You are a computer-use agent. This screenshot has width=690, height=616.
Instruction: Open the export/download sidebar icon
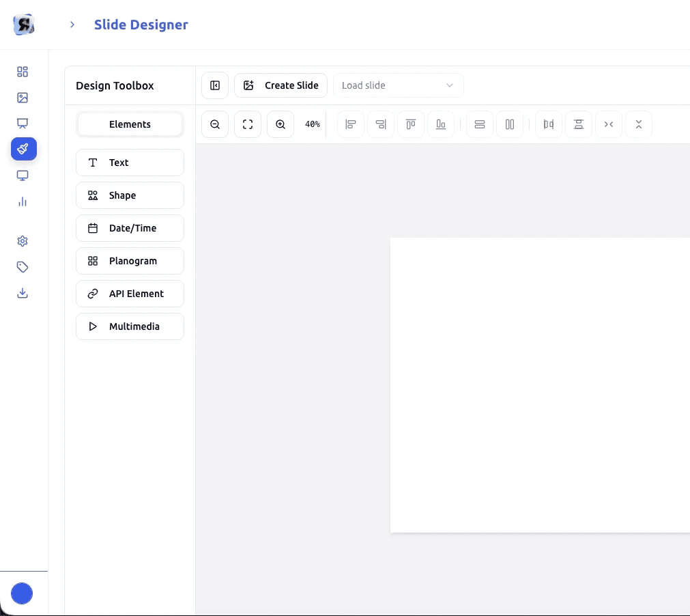[23, 293]
